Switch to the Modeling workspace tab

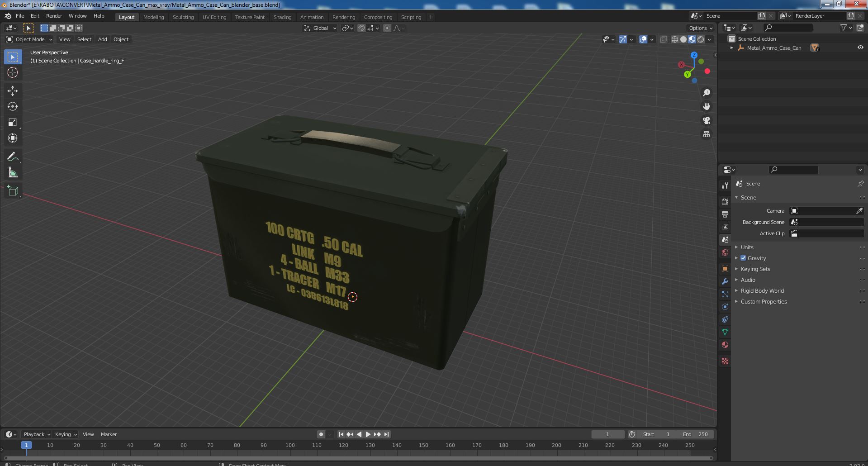[x=153, y=17]
